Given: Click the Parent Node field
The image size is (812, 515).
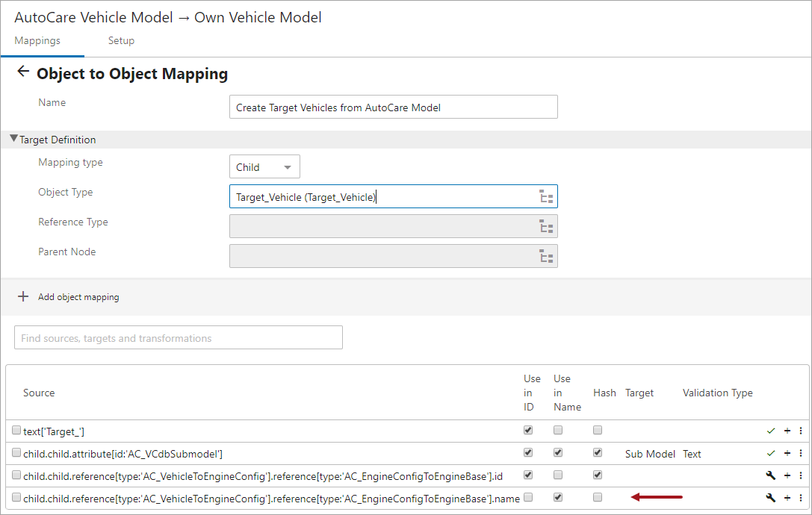Looking at the screenshot, I should (394, 256).
